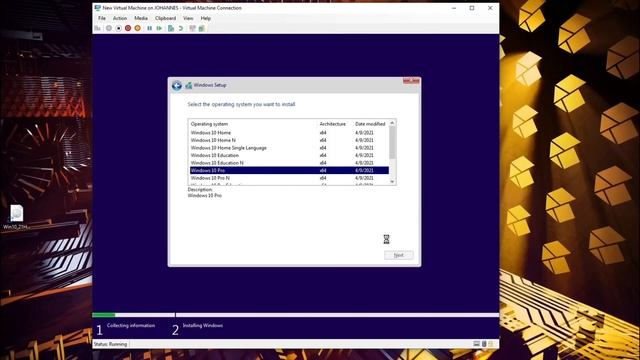Click the monitor icon in the status bar
The image size is (640, 360).
[x=476, y=344]
